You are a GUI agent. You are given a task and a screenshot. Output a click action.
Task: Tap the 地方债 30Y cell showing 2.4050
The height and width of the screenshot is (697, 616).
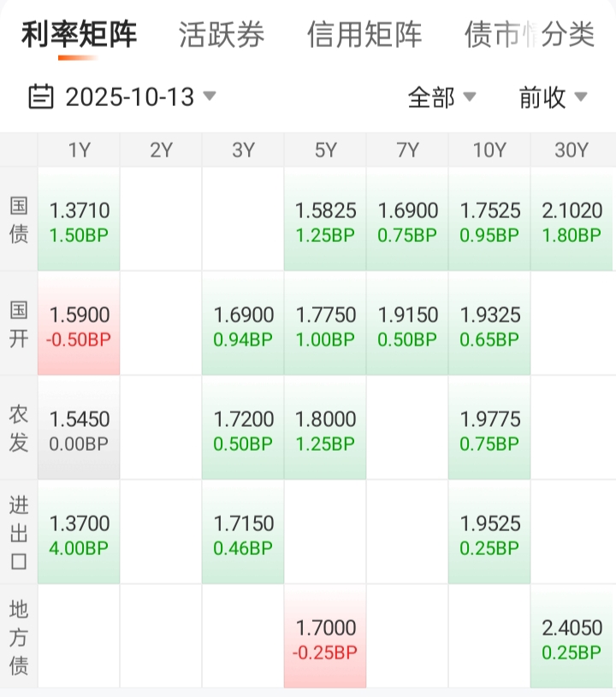572,638
